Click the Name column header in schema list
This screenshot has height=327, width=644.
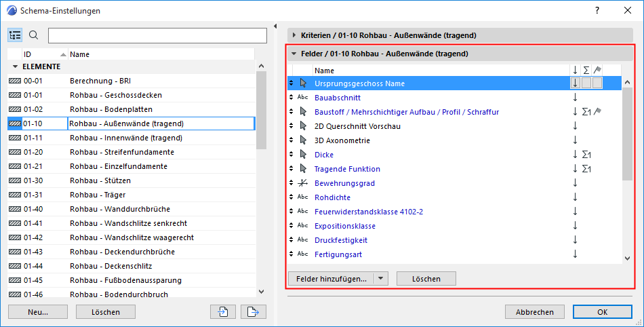161,54
